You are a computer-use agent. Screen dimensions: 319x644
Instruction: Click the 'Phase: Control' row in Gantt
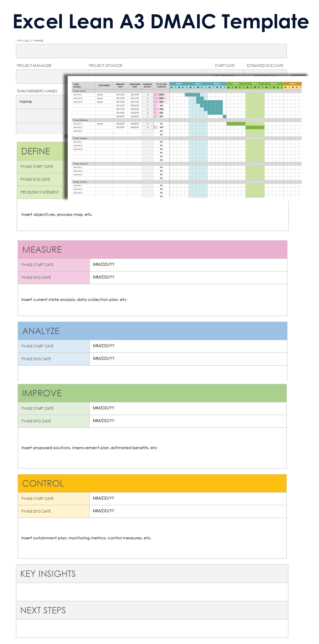tap(187, 182)
